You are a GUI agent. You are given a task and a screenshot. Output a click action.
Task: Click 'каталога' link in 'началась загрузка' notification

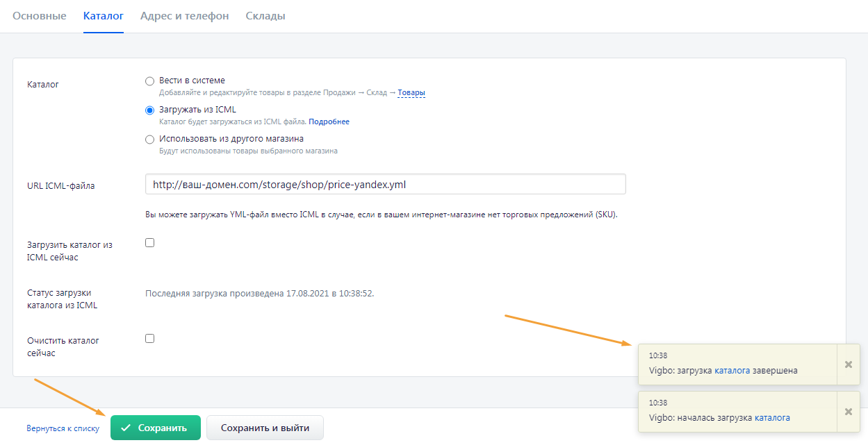pos(772,418)
